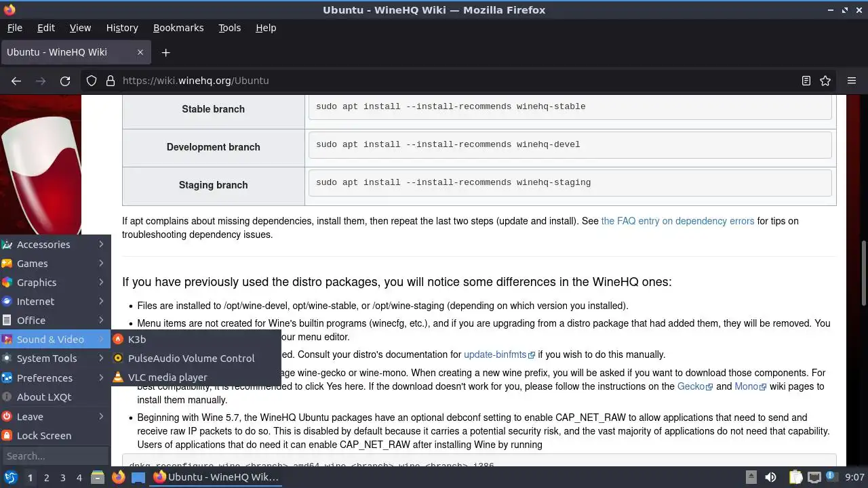This screenshot has width=868, height=488.
Task: Go back to the previous page
Action: point(16,81)
